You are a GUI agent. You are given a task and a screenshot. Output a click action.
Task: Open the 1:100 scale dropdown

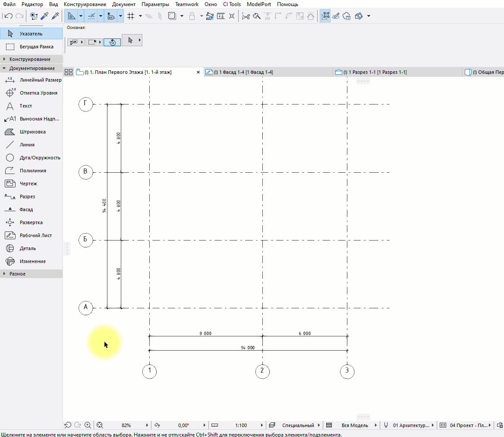click(x=261, y=425)
